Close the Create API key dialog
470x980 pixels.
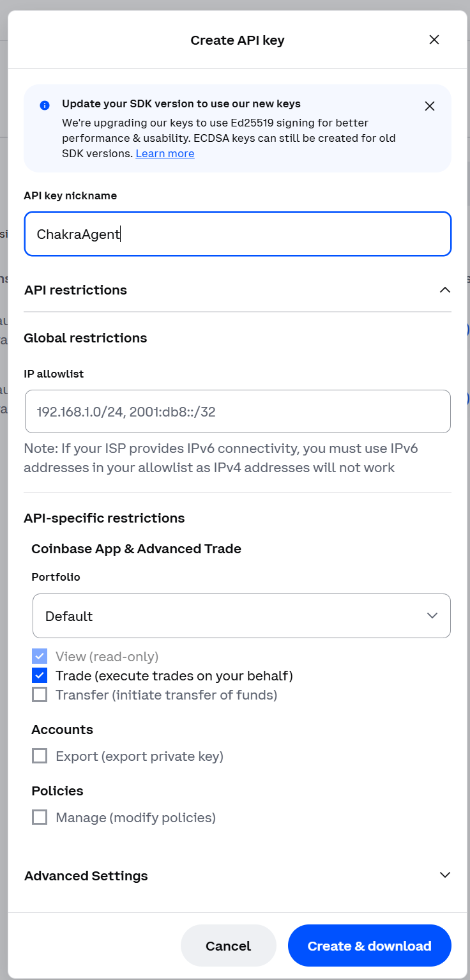click(x=434, y=40)
